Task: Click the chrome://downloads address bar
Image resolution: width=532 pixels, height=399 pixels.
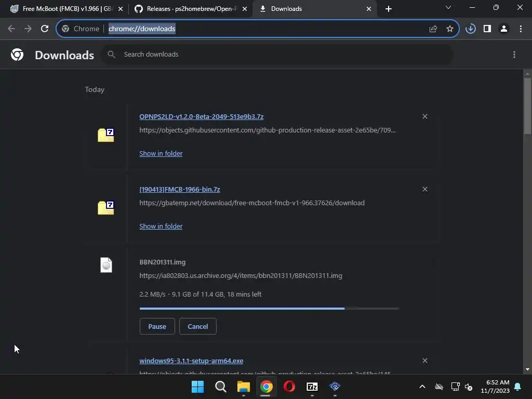Action: click(258, 29)
